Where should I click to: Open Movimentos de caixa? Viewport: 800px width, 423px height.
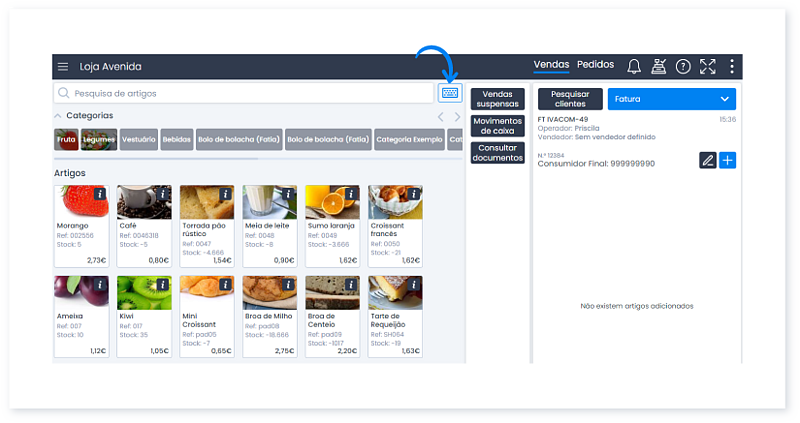coord(497,126)
